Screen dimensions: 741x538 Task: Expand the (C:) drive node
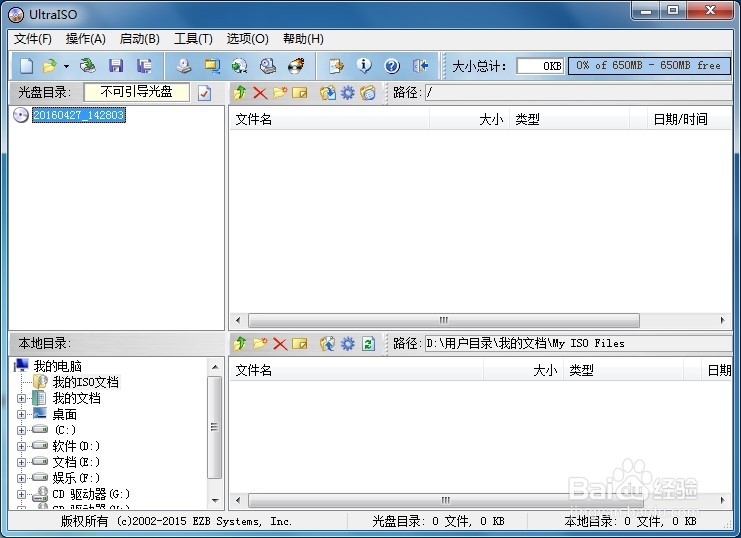21,430
